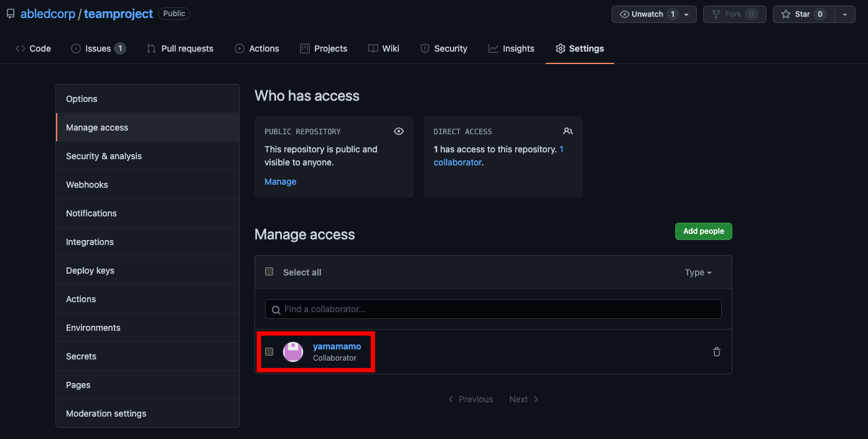Open Pages settings
Image resolution: width=868 pixels, height=439 pixels.
click(147, 385)
